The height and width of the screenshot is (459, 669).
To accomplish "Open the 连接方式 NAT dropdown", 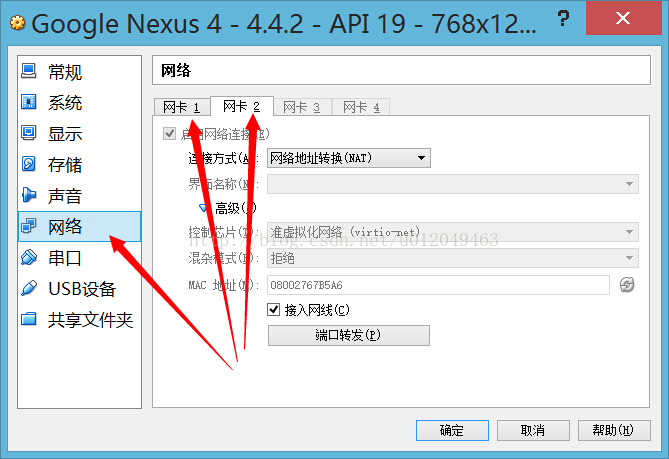I will pyautogui.click(x=349, y=158).
